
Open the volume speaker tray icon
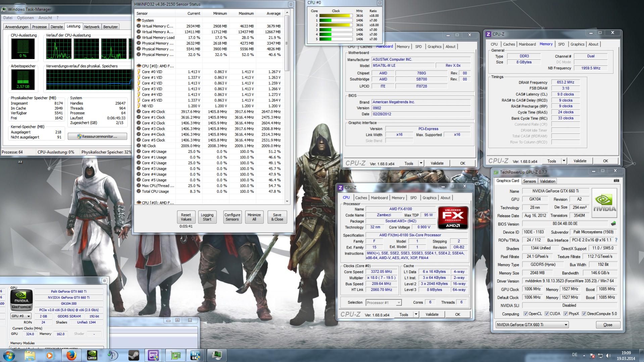(608, 356)
